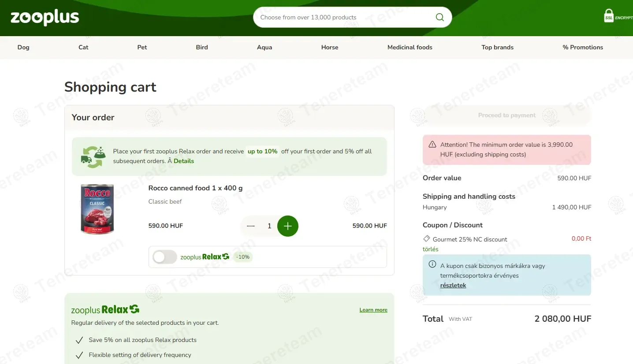Click the coupon tag icon beside Gourmet discount

[x=426, y=239]
